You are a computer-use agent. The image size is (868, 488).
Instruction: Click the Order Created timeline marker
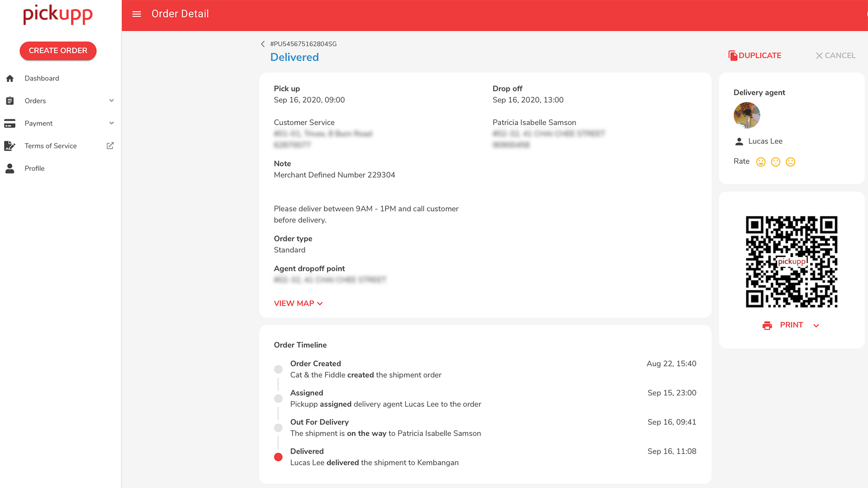point(278,369)
